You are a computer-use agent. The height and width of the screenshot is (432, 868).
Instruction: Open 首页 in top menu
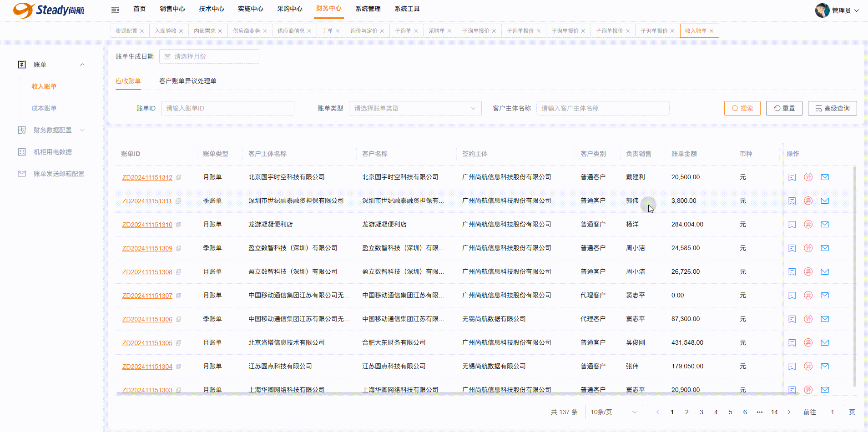tap(140, 9)
